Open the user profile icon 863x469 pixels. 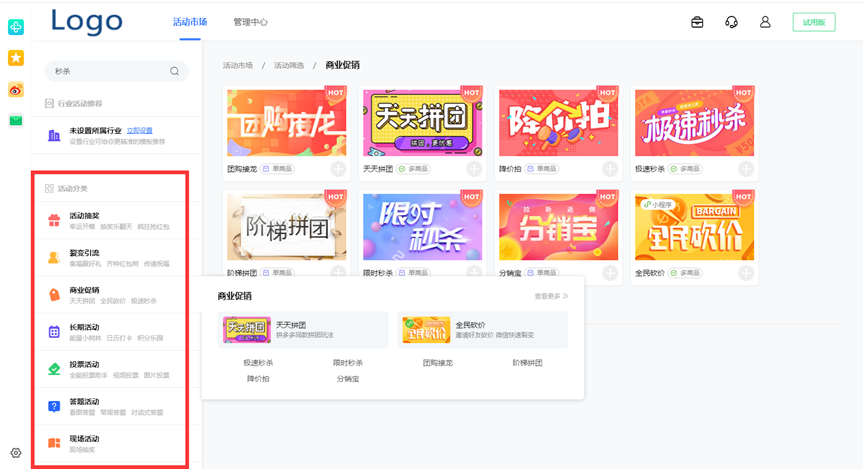tap(765, 22)
